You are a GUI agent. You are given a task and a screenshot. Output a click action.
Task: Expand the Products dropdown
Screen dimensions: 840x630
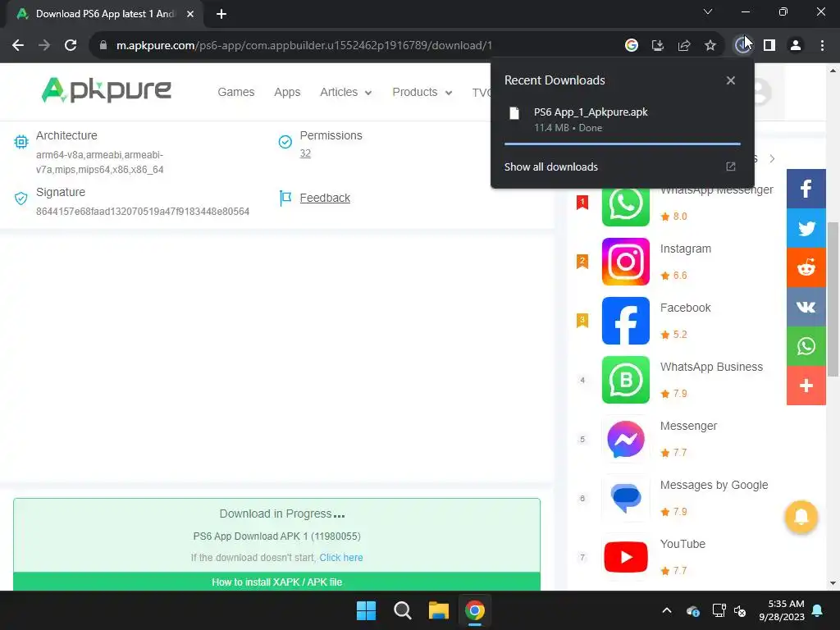(x=422, y=92)
